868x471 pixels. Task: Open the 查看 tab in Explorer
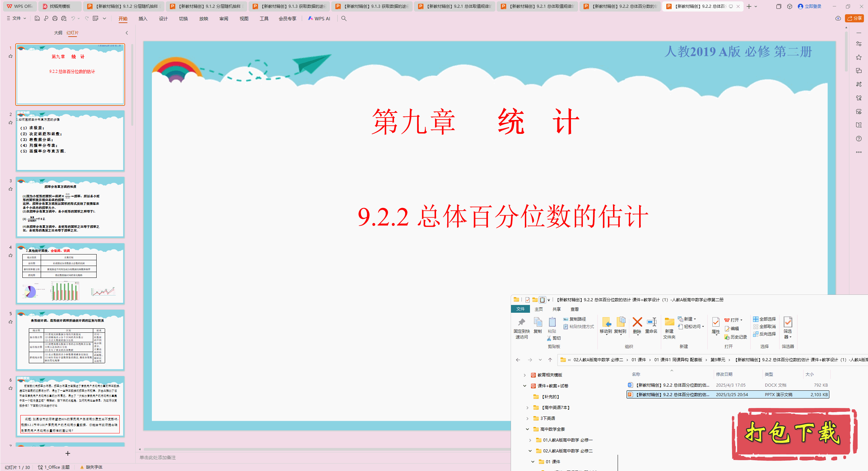pyautogui.click(x=575, y=309)
